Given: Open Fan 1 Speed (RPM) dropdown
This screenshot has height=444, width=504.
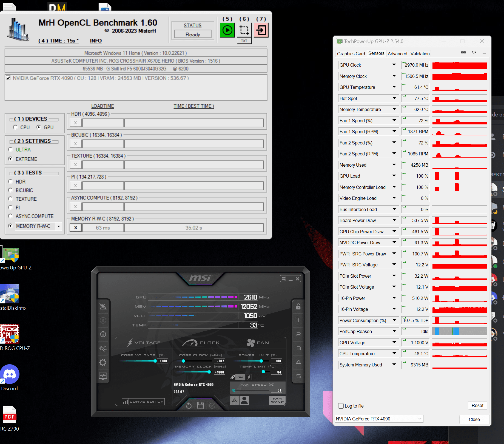Looking at the screenshot, I should (x=394, y=132).
